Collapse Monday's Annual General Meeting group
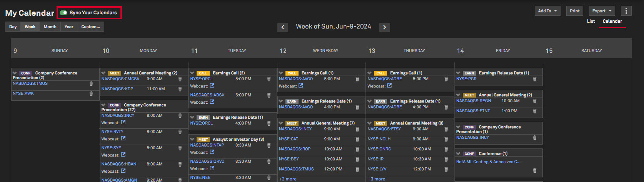This screenshot has width=644, height=182. click(103, 73)
